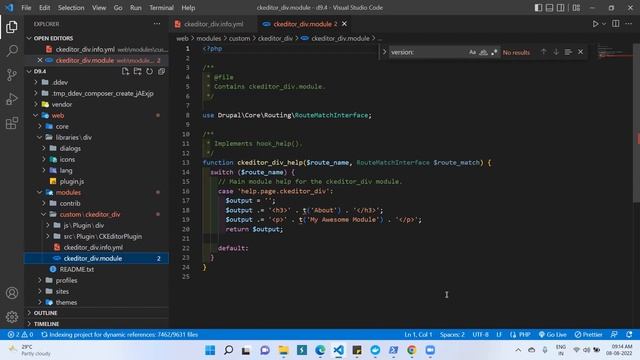Screen dimensions: 640x360
Task: Run the PHP file with play button
Action: coord(595,24)
